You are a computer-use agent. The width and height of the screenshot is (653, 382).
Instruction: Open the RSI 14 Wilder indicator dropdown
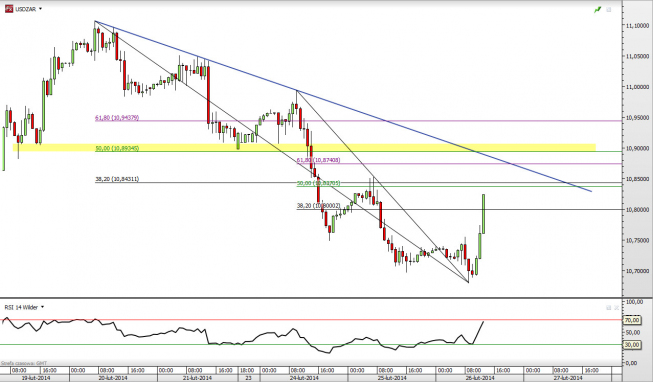tap(42, 307)
